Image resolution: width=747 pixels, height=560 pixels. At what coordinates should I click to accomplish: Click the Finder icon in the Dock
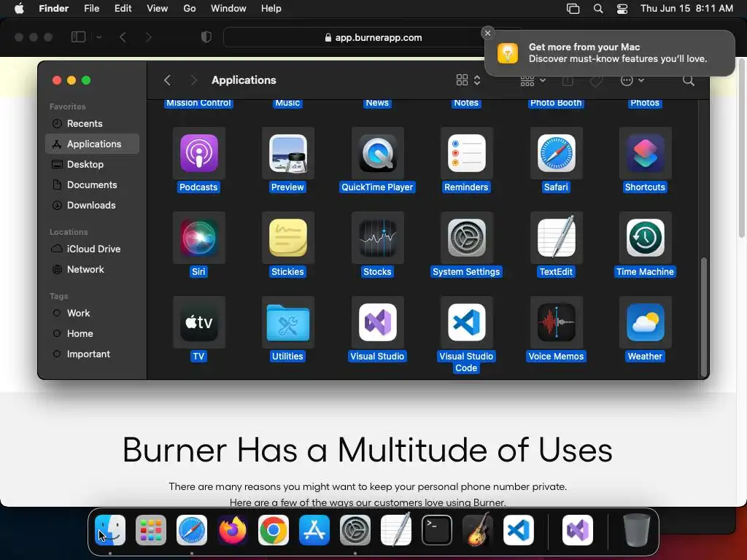coord(110,530)
